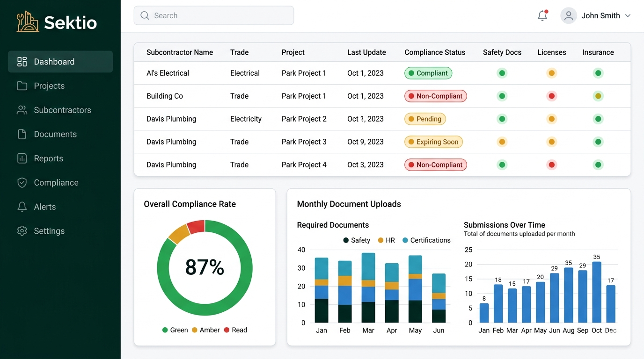Image resolution: width=644 pixels, height=359 pixels.
Task: Click the Non-Compliant badge for Building Co
Action: pyautogui.click(x=435, y=96)
